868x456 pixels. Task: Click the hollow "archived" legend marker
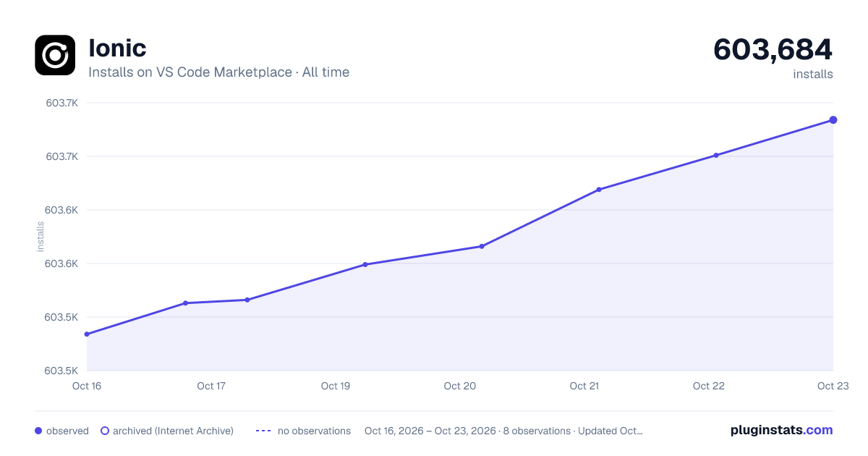click(105, 431)
